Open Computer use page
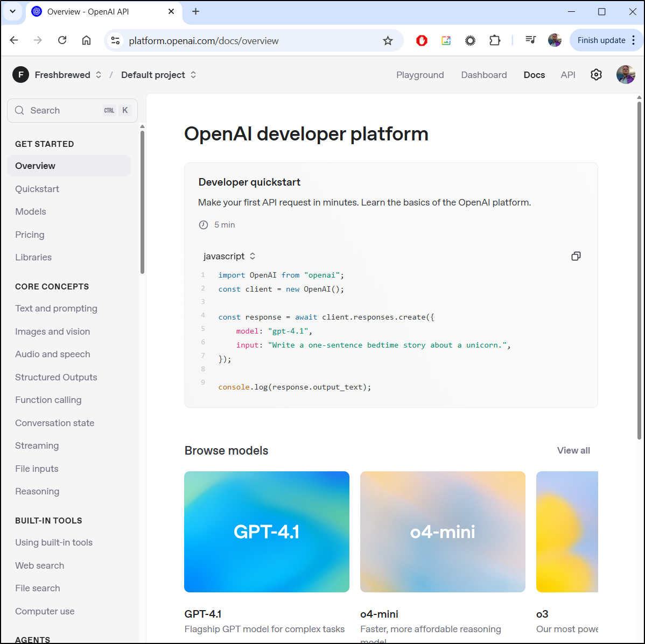This screenshot has width=645, height=644. (45, 611)
